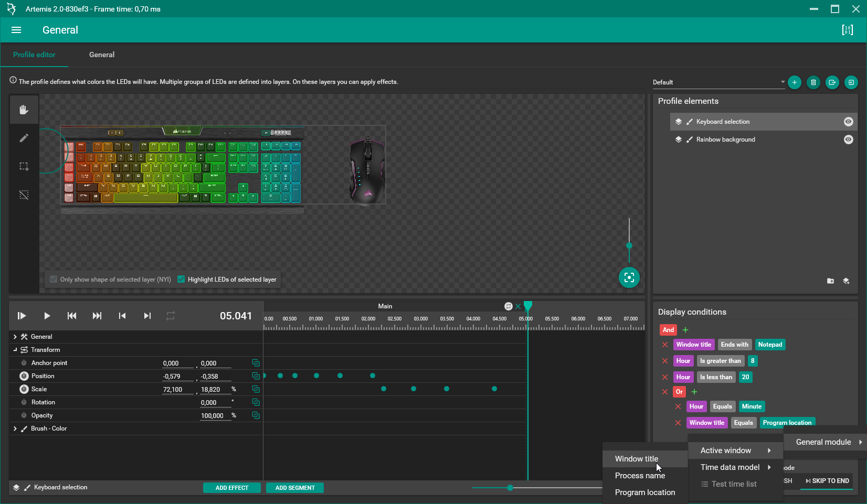Change the Ends with operator
Screen dimensions: 867x504
pyautogui.click(x=734, y=345)
